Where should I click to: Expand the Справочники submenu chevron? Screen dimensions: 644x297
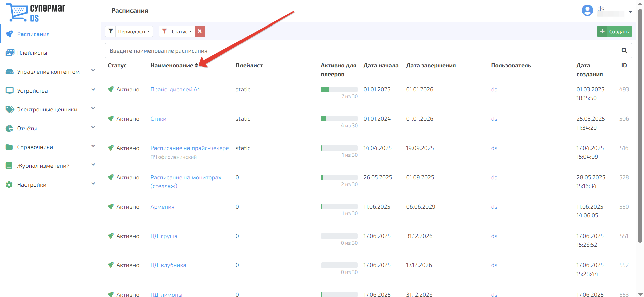pyautogui.click(x=93, y=146)
